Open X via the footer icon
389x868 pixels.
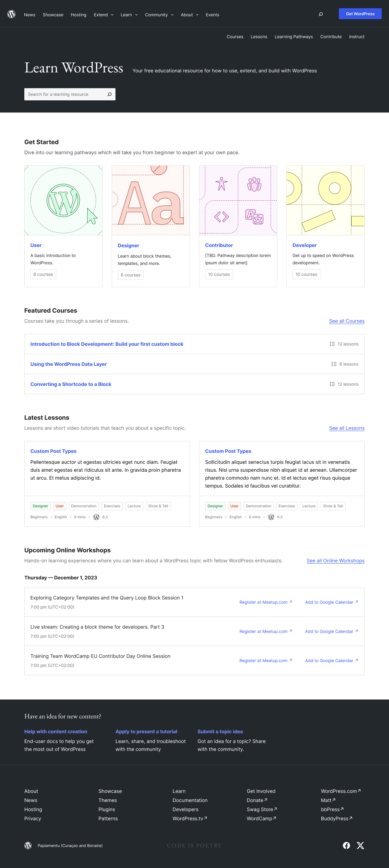[x=360, y=845]
